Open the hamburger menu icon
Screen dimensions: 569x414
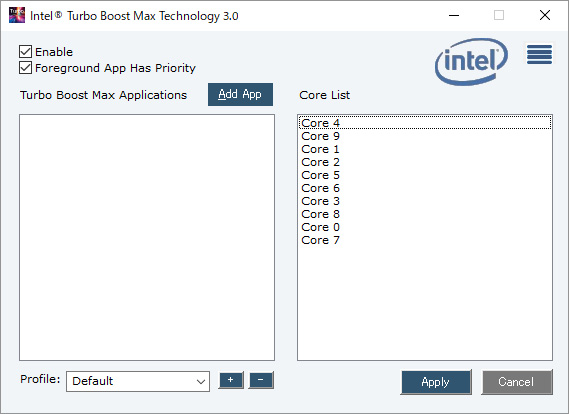pyautogui.click(x=539, y=54)
